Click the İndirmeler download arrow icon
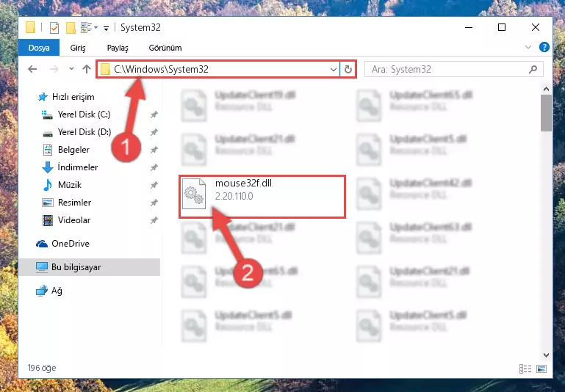The width and height of the screenshot is (565, 392). click(48, 167)
